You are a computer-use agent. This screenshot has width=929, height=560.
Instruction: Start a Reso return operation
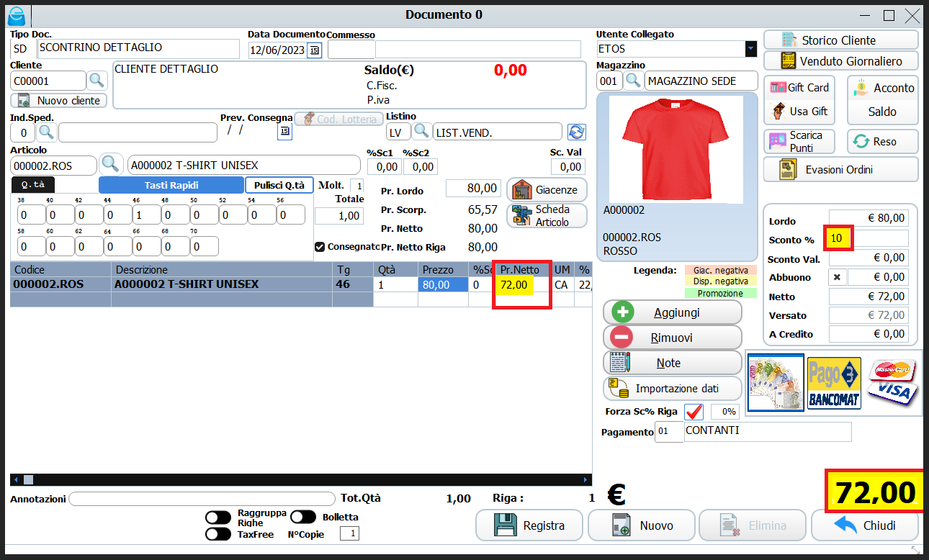point(881,141)
